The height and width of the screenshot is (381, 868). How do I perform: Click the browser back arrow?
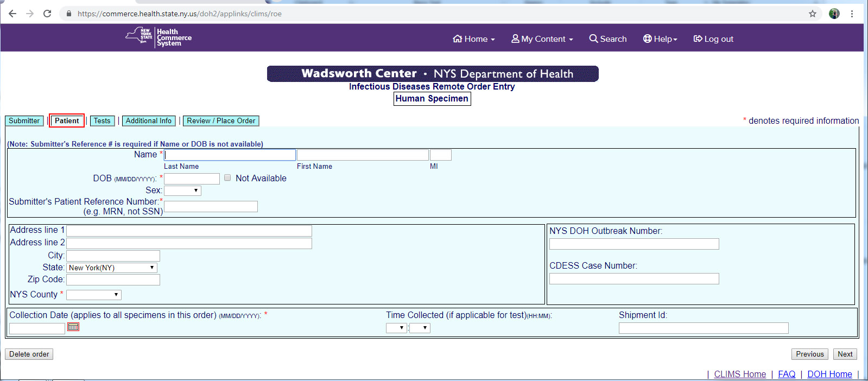pyautogui.click(x=12, y=14)
